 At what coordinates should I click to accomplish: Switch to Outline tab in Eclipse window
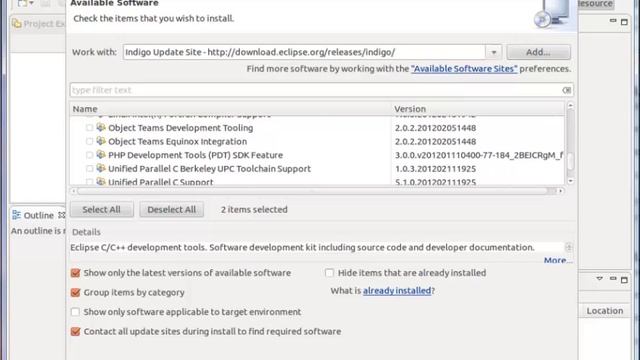pos(38,215)
